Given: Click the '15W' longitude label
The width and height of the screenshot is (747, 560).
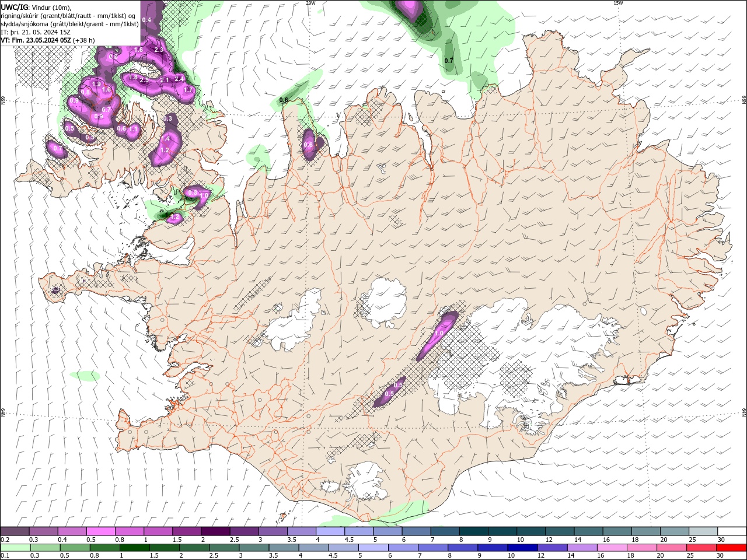Looking at the screenshot, I should click(x=618, y=3).
